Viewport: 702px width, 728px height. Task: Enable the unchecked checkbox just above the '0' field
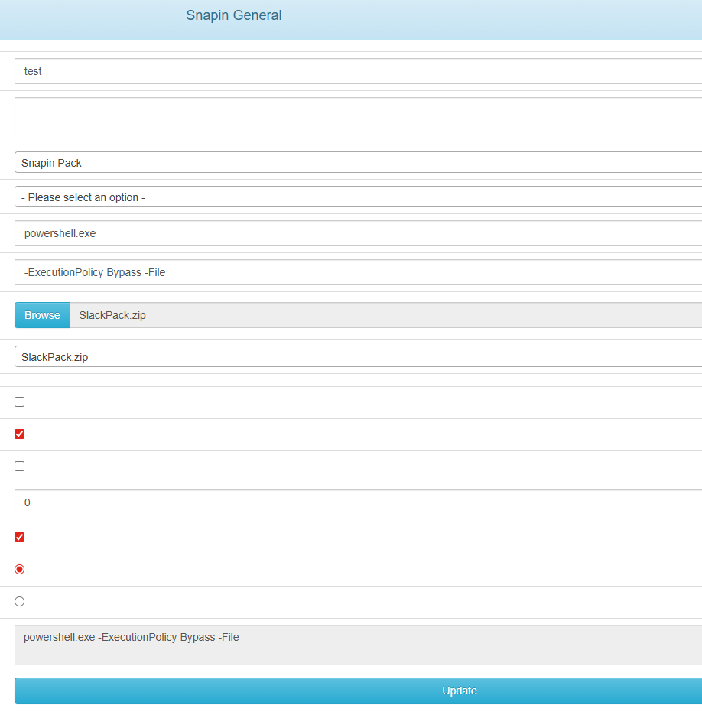tap(20, 466)
